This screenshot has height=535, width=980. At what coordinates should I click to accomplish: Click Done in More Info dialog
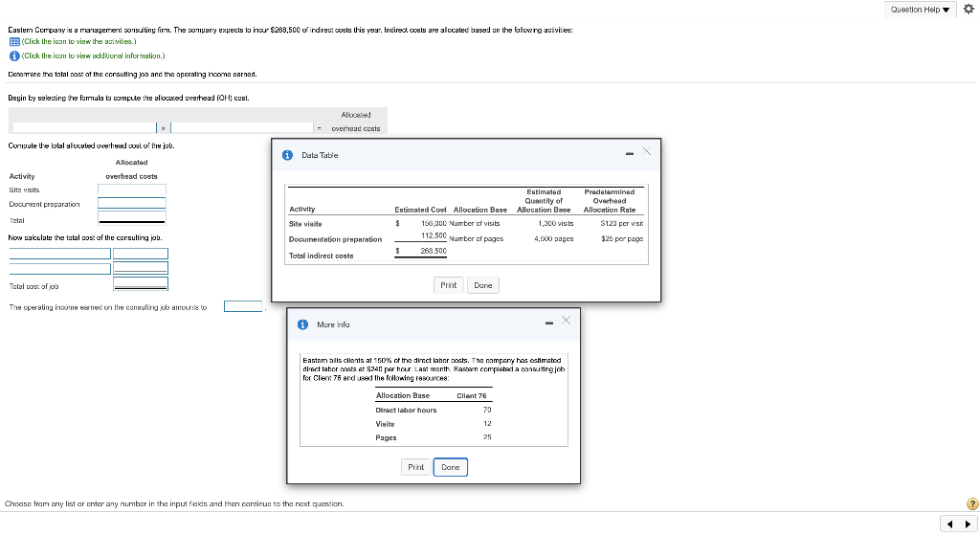click(x=451, y=467)
